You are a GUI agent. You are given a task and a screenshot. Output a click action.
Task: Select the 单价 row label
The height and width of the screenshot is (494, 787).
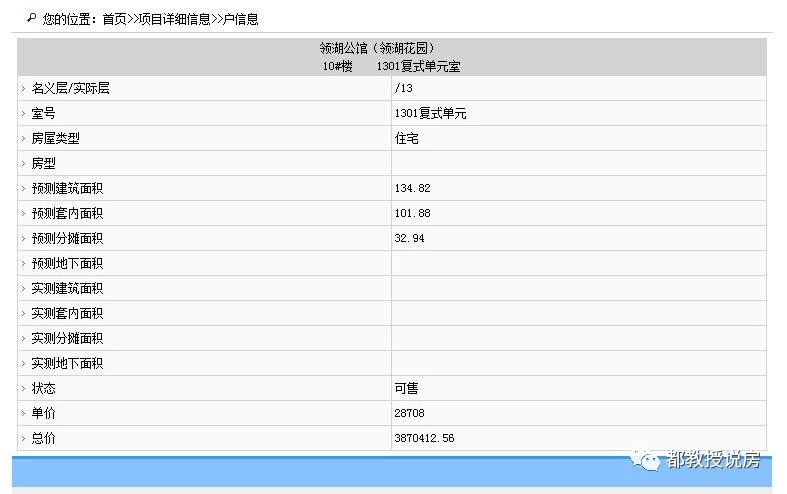click(43, 413)
